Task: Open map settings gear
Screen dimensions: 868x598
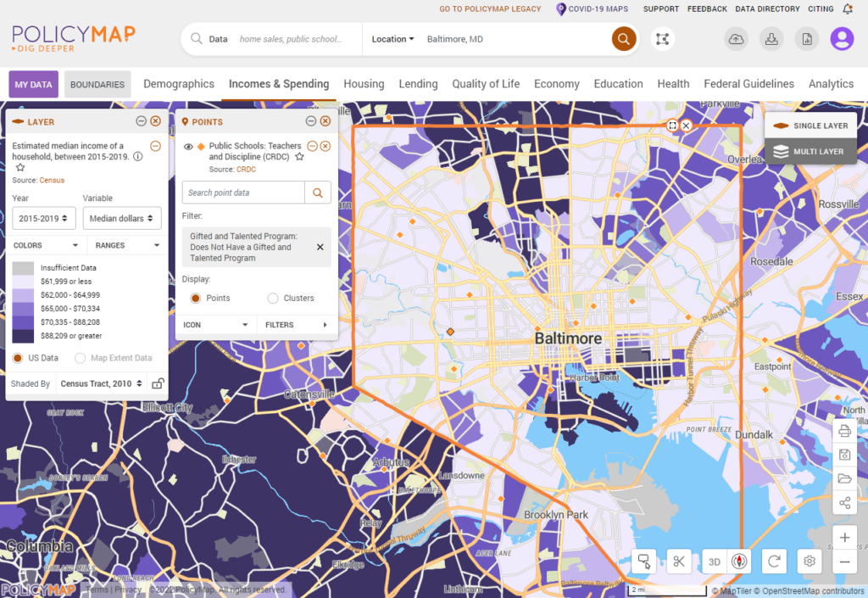Action: (x=810, y=562)
